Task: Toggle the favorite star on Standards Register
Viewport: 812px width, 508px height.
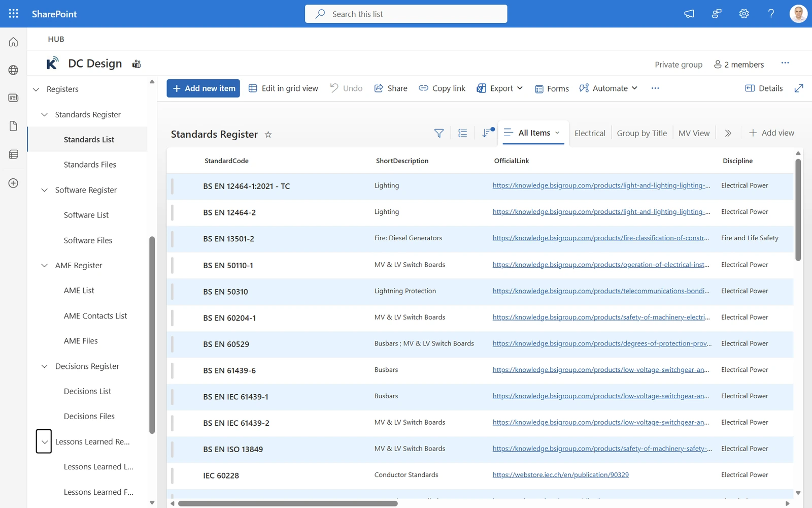Action: (x=268, y=135)
